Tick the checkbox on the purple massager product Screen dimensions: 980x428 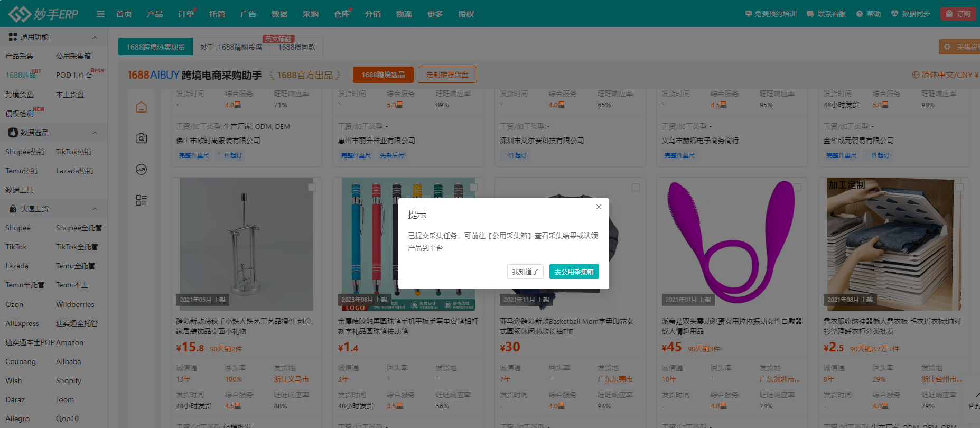tap(798, 187)
